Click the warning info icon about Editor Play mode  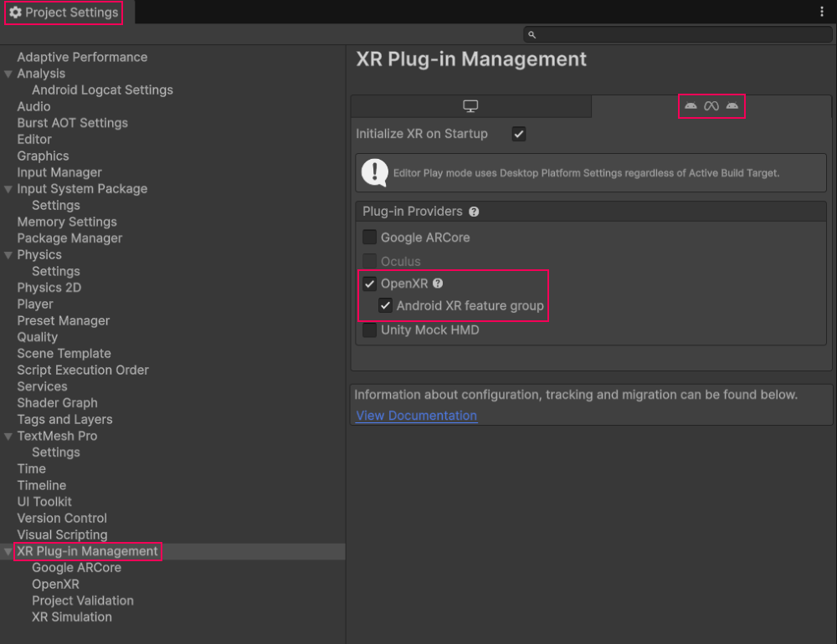point(374,174)
